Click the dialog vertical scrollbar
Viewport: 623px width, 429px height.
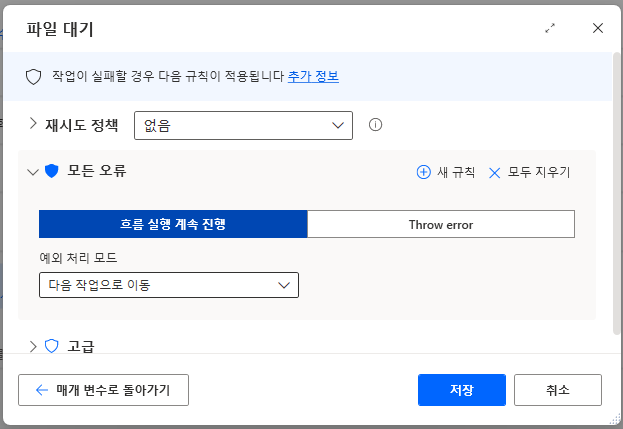(x=616, y=195)
